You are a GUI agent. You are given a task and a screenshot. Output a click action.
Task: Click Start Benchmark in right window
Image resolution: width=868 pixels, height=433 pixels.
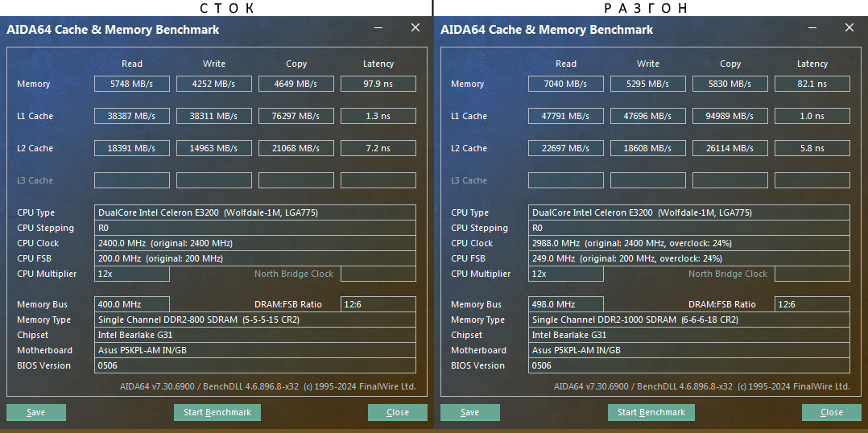pyautogui.click(x=651, y=412)
